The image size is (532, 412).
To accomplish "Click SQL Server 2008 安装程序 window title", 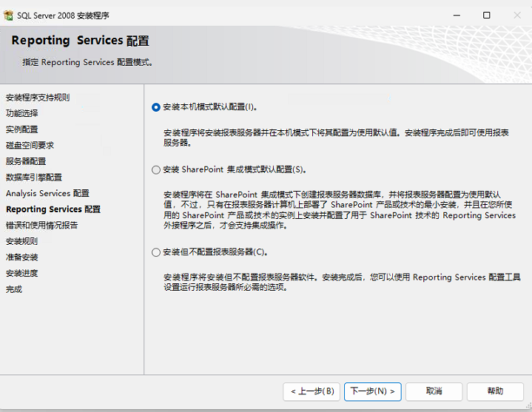I will (x=63, y=16).
